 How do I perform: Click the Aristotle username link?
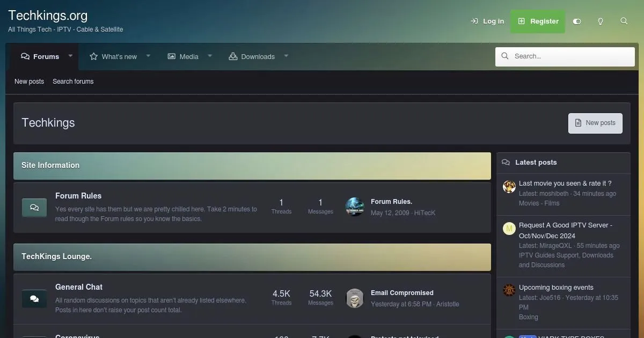click(448, 304)
